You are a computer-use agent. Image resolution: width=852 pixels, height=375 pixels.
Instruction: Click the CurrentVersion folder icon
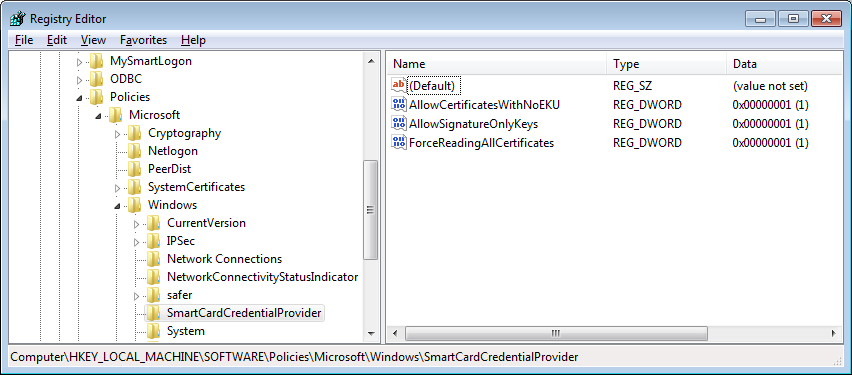[153, 222]
